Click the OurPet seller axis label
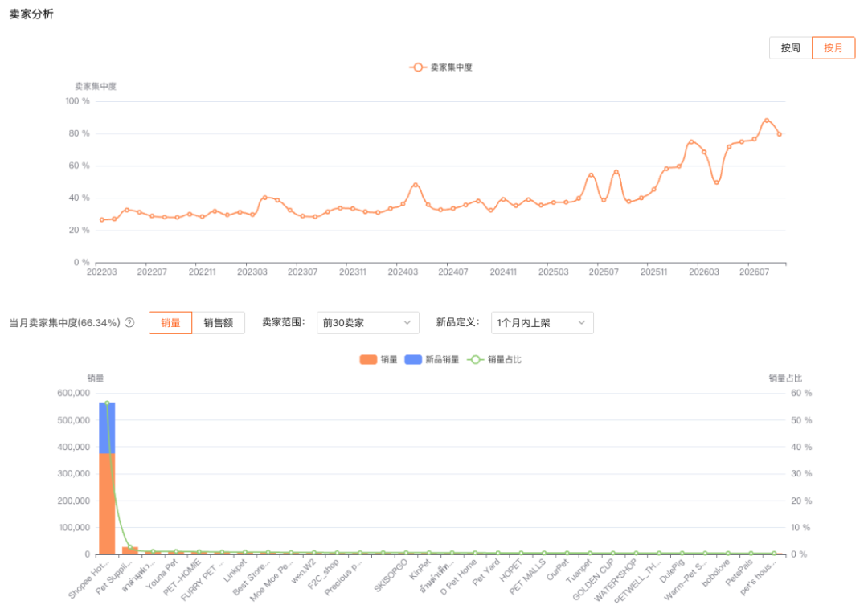Image resolution: width=868 pixels, height=605 pixels. click(x=558, y=570)
